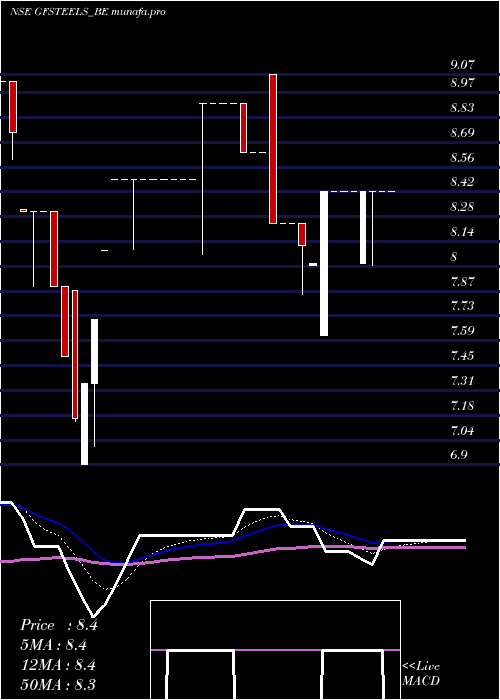Click the 8.28 price axis label

pos(462,208)
